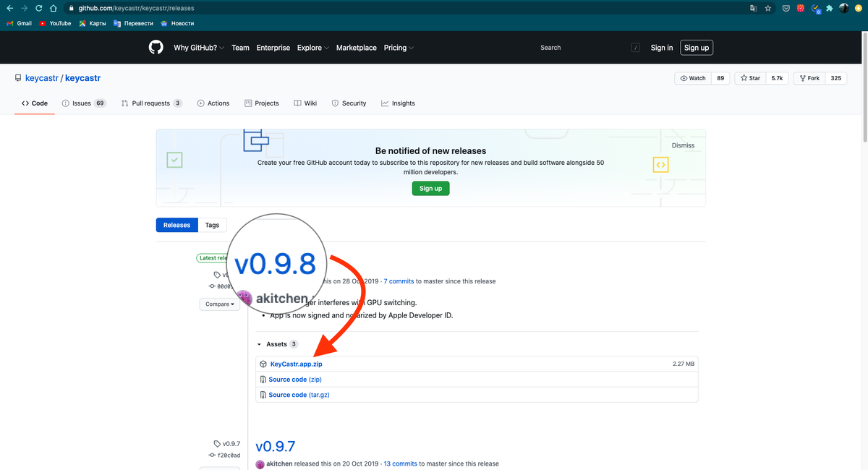Image resolution: width=868 pixels, height=470 pixels.
Task: Open the Wiki tab
Action: 305,103
